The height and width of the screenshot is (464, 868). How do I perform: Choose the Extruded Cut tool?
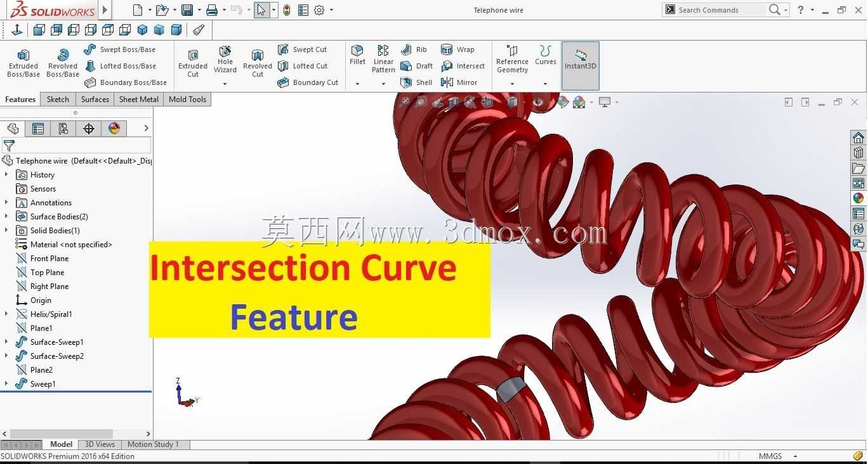193,63
